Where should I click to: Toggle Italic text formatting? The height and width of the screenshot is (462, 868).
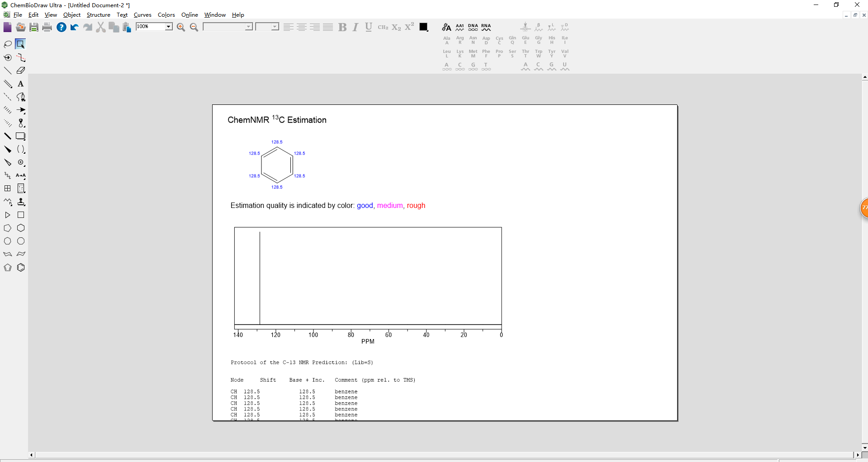click(x=356, y=28)
